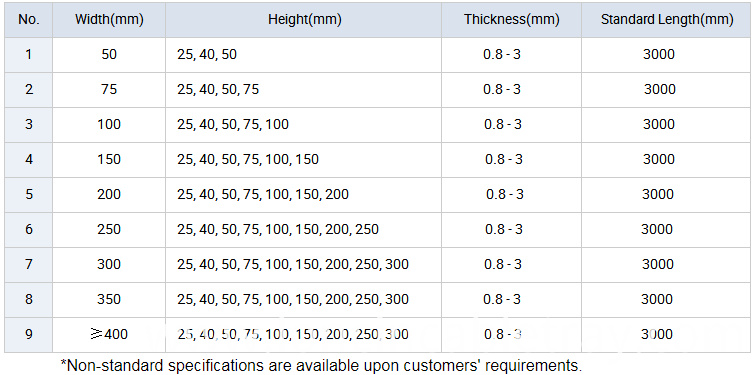Viewport: 753px width, 375px height.
Task: Select the height list ending in 200, 250
Action: [278, 230]
